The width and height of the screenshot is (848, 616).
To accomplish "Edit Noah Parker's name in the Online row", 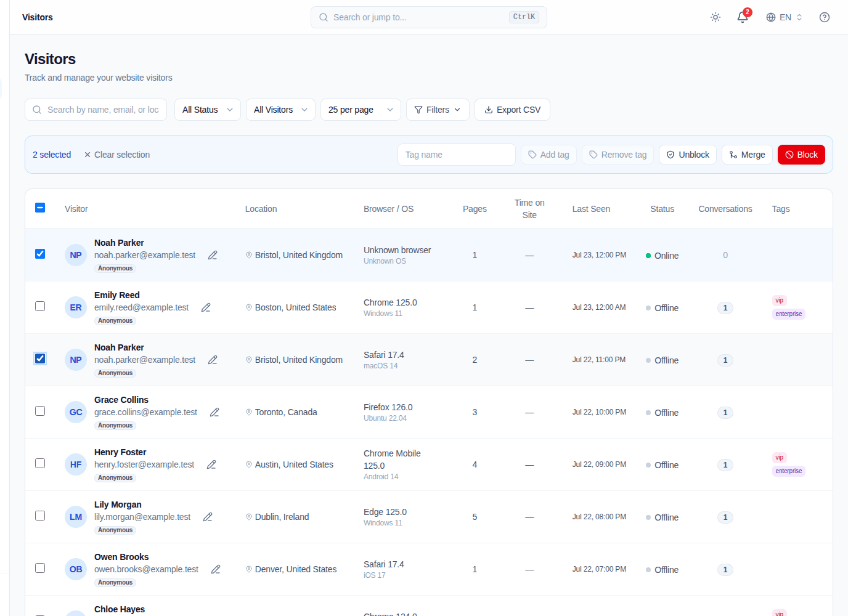I will pos(213,255).
